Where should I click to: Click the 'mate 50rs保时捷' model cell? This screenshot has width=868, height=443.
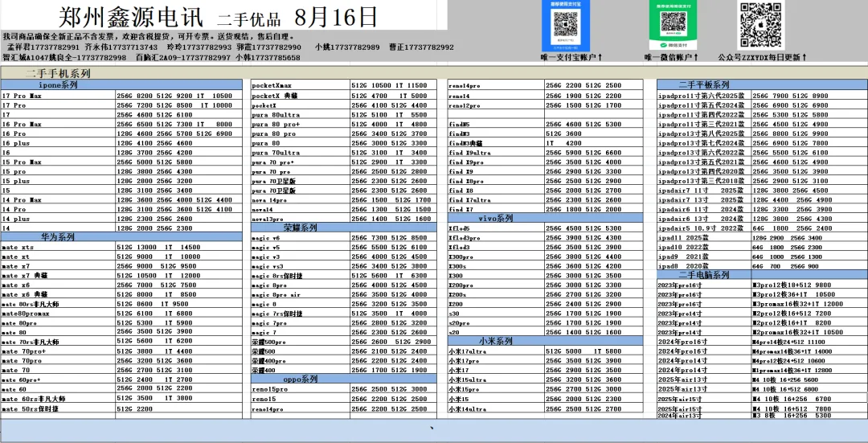[58, 408]
